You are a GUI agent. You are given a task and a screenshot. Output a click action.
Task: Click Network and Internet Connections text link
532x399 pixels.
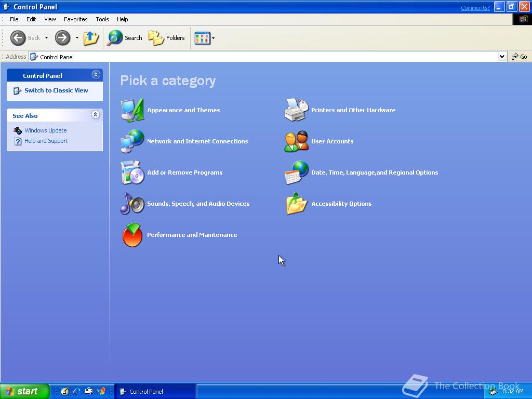pos(197,141)
